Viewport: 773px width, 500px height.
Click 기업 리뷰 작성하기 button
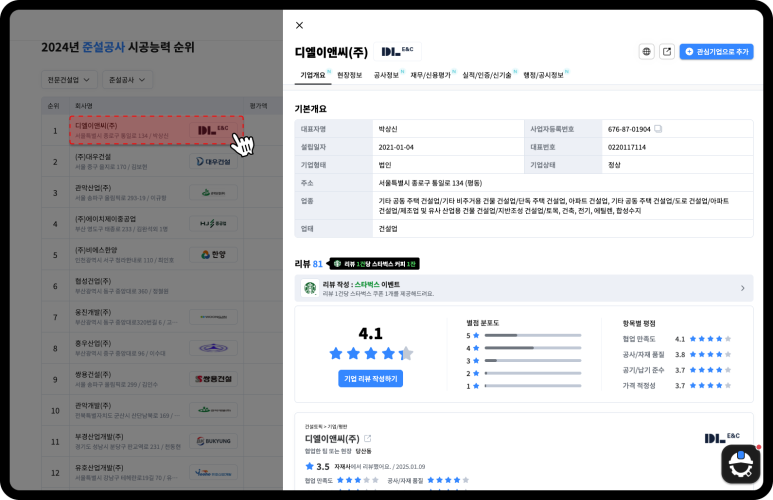tap(370, 378)
